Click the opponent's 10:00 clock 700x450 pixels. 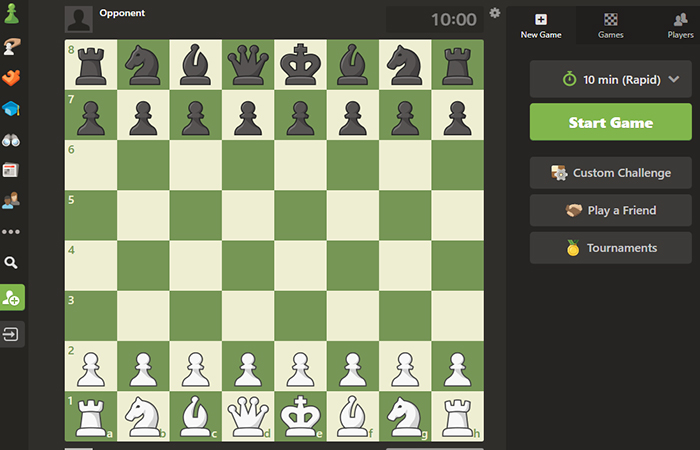pyautogui.click(x=435, y=20)
